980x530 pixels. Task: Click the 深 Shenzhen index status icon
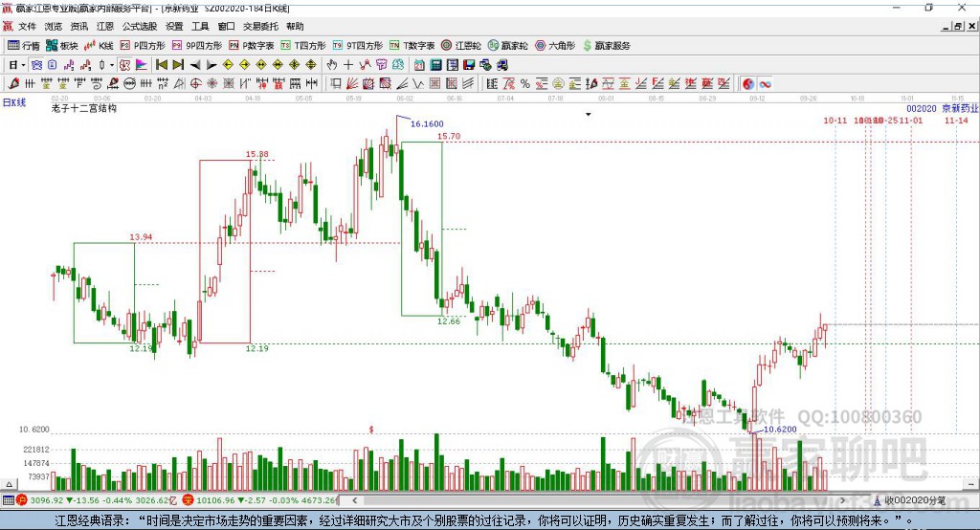(x=188, y=500)
